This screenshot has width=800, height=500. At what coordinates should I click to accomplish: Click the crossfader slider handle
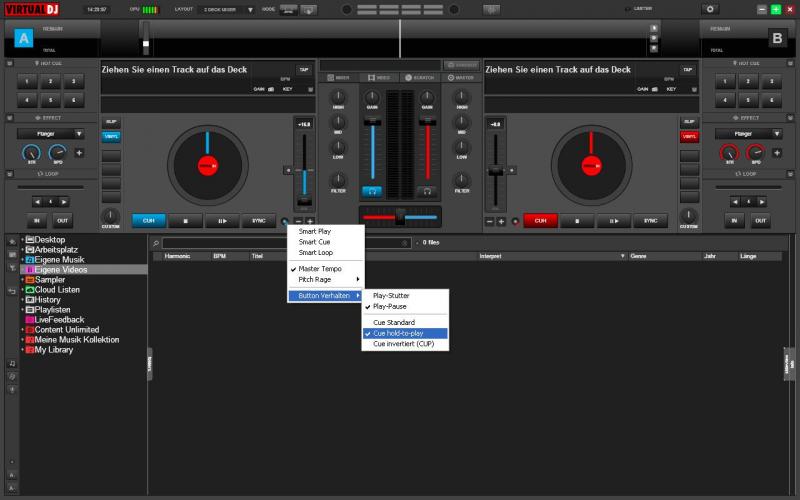(x=400, y=216)
